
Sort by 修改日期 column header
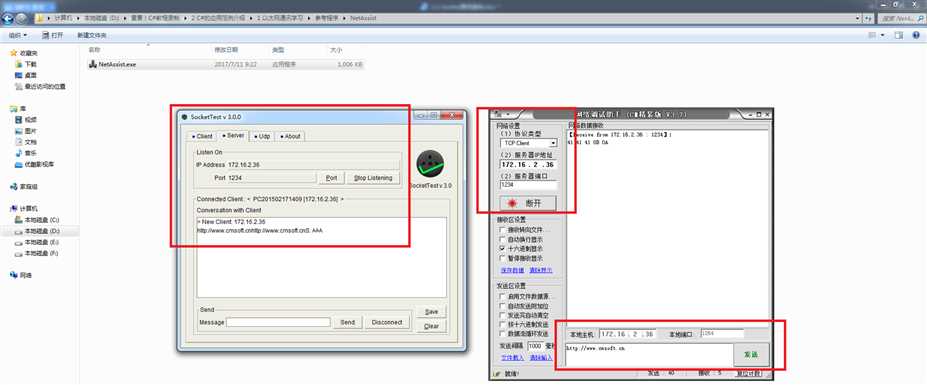coord(226,50)
